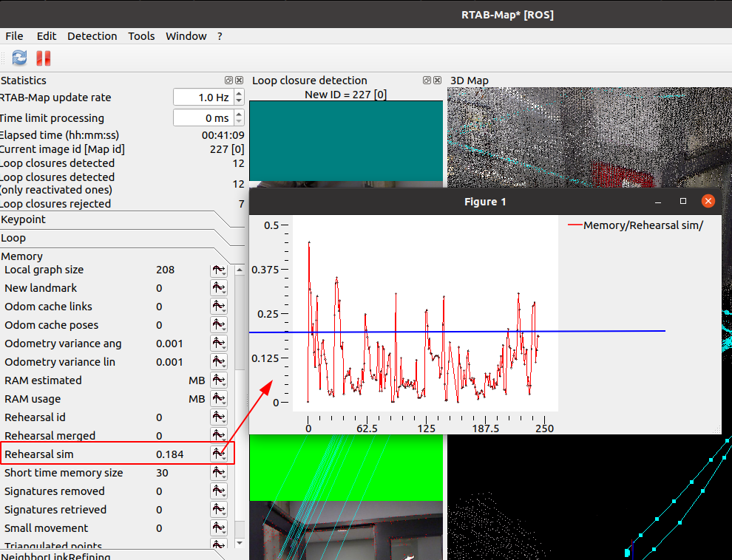Screen dimensions: 732x560
Task: Open plot menu for Rehearsal sim
Action: pos(219,454)
